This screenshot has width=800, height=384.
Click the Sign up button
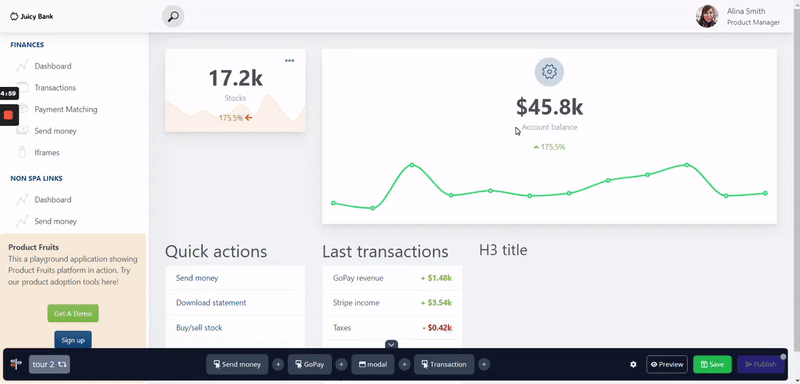coord(73,340)
